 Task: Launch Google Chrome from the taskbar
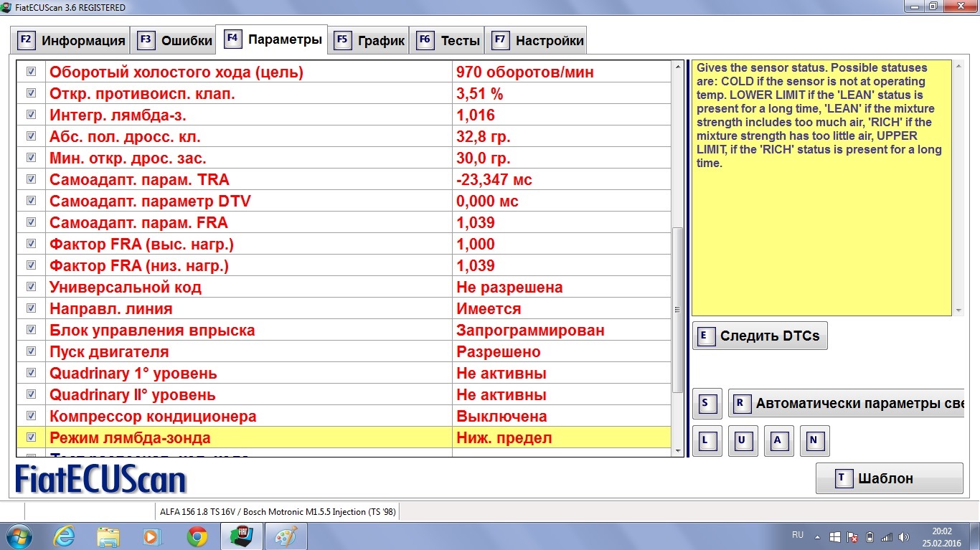(x=197, y=536)
